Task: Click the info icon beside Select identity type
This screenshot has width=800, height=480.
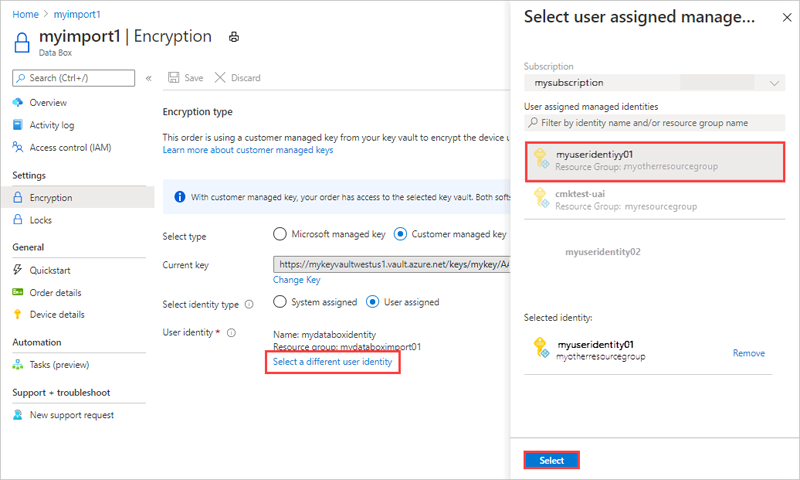Action: click(x=249, y=303)
